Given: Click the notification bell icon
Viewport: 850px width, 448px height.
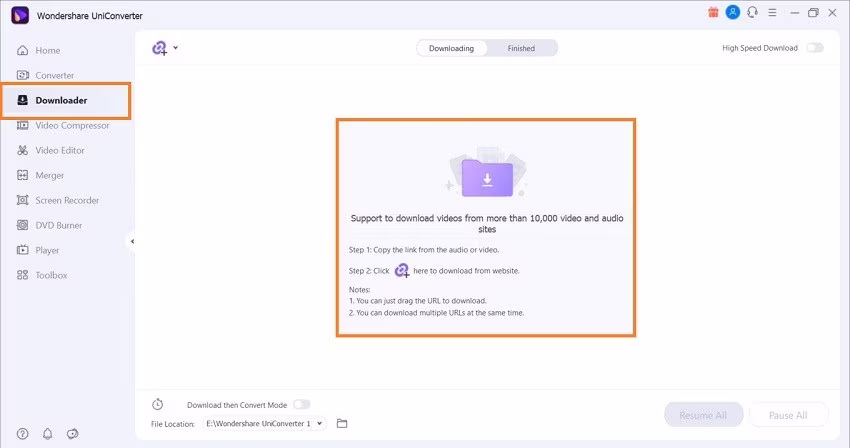Looking at the screenshot, I should (48, 434).
